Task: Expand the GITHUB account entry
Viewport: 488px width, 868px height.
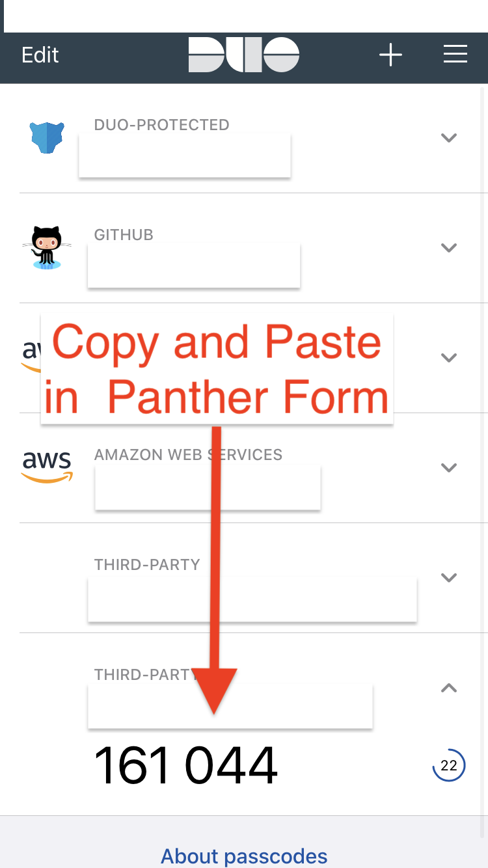Action: 449,248
